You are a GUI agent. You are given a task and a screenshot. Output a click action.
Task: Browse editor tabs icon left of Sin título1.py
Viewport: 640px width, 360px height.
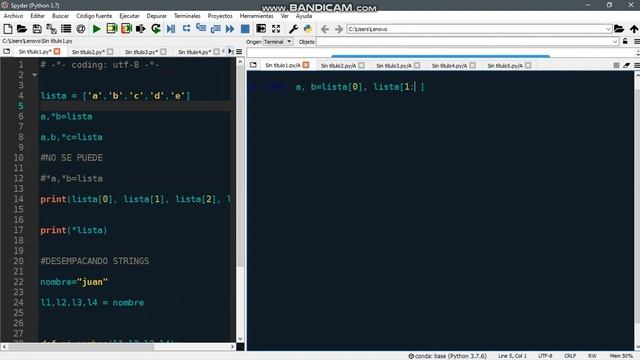[7, 52]
